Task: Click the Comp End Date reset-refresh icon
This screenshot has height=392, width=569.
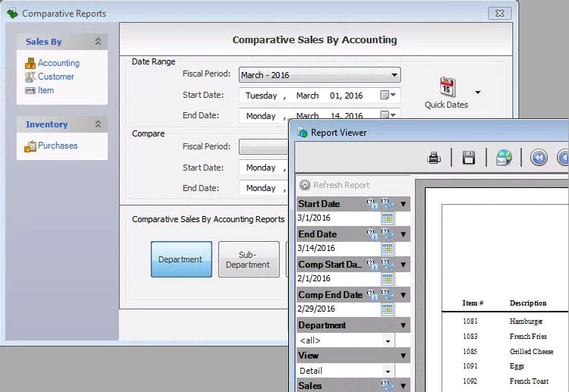Action: pyautogui.click(x=387, y=295)
